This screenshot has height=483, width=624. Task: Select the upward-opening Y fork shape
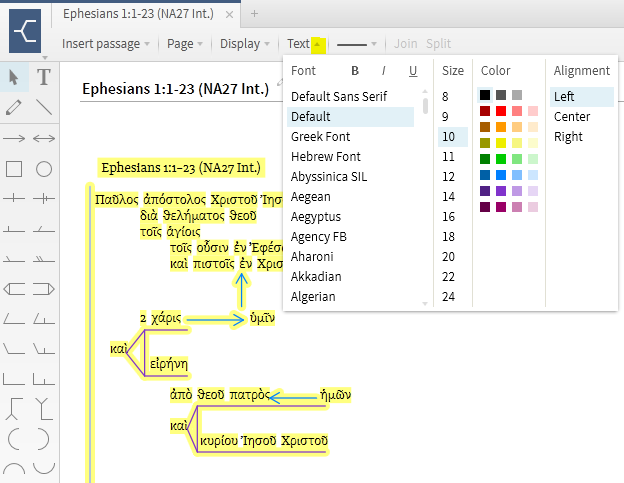pyautogui.click(x=44, y=408)
